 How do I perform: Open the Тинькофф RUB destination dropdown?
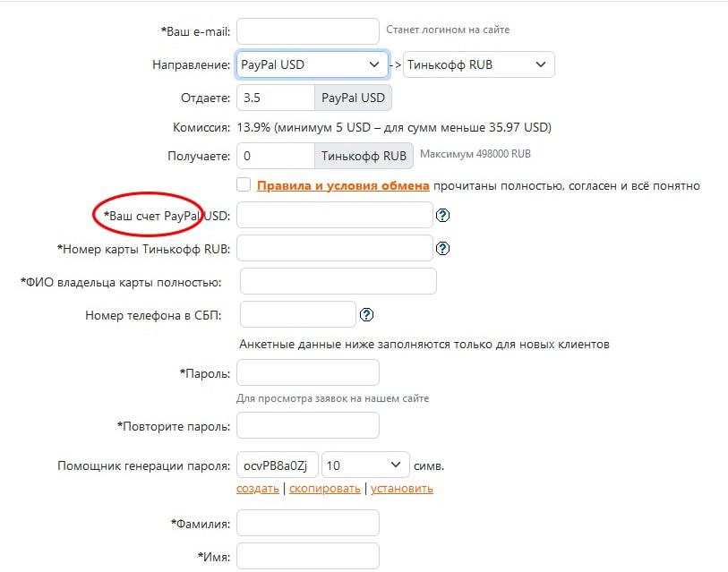(x=479, y=64)
